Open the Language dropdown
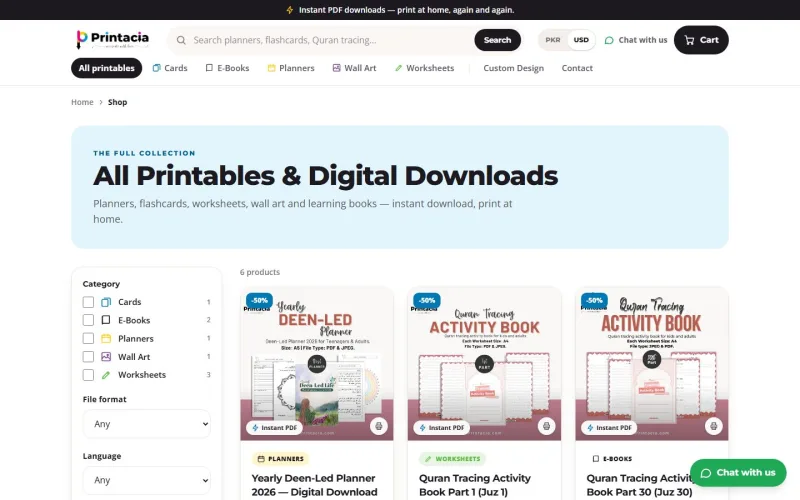 point(146,480)
